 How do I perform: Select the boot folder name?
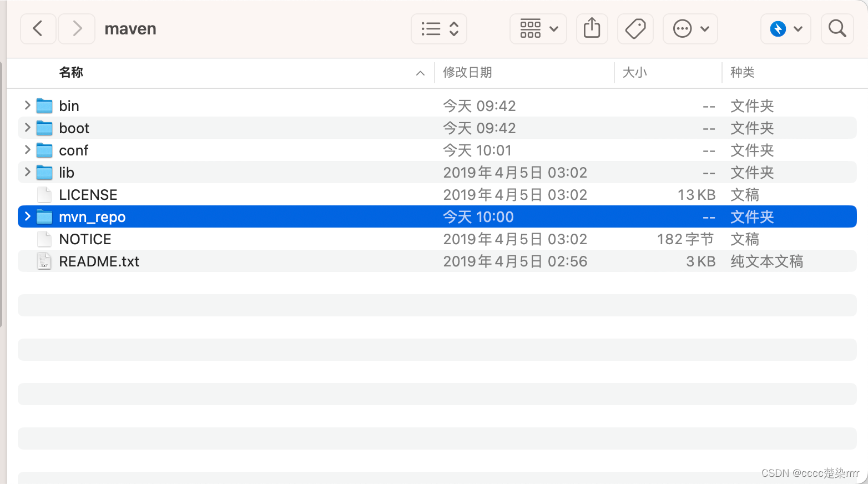[x=74, y=128]
